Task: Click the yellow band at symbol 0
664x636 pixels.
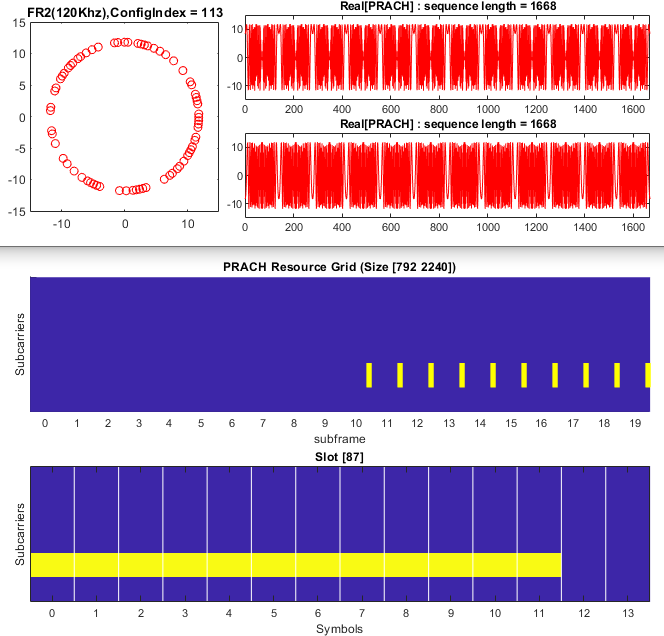Action: click(52, 565)
